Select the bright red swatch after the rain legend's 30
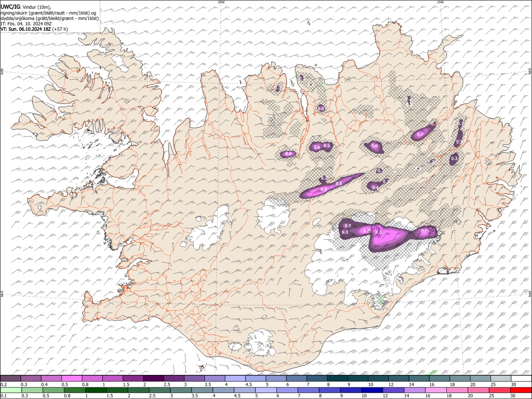Viewport: 532px width, 399px height. (521, 390)
